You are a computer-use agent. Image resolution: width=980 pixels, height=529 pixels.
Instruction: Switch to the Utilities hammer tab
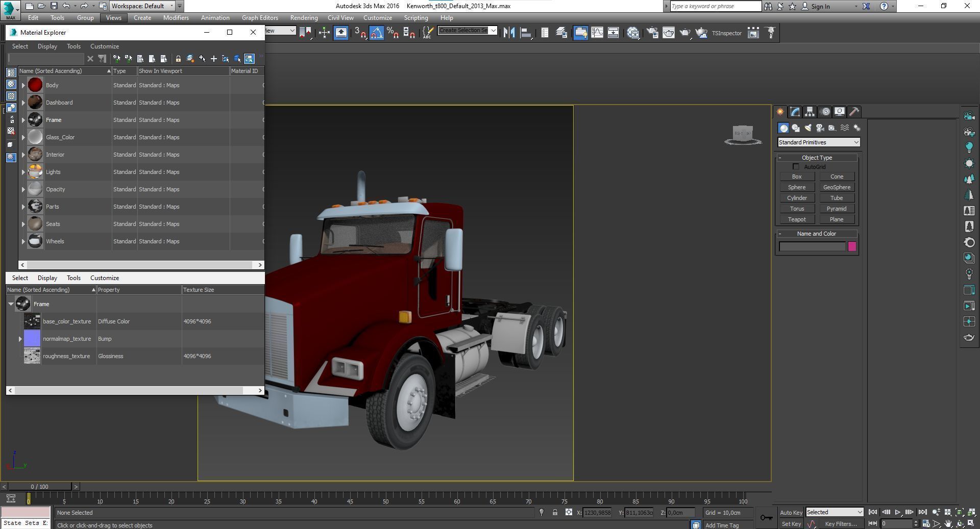pos(854,112)
